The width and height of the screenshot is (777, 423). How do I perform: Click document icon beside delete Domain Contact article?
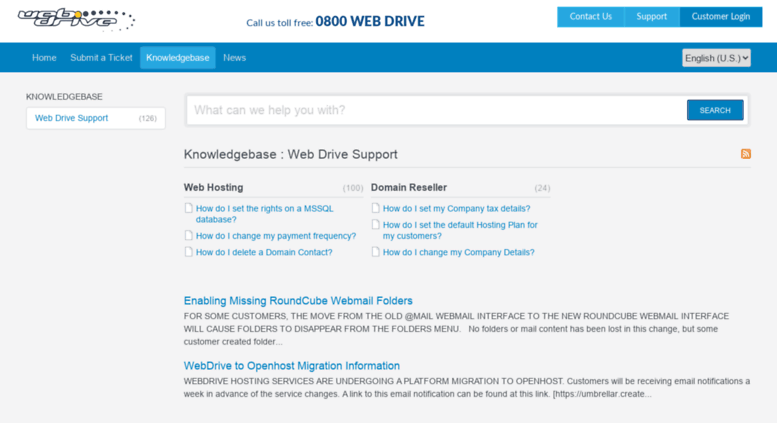coord(188,252)
